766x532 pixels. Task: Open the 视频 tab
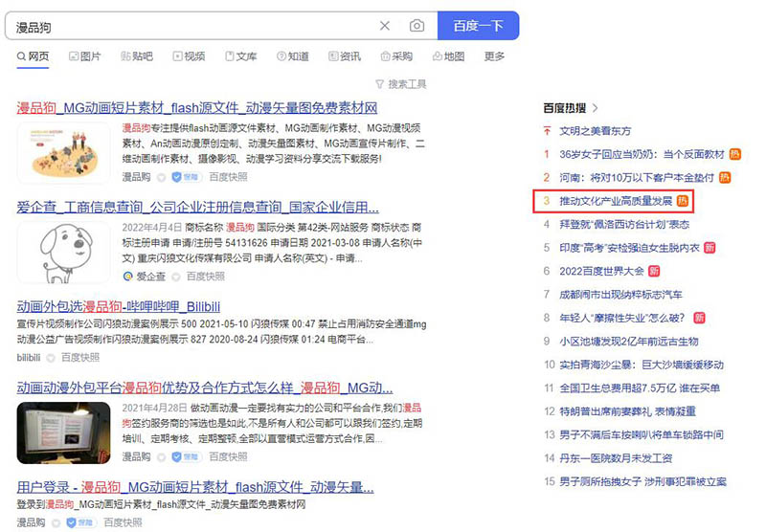pos(189,56)
